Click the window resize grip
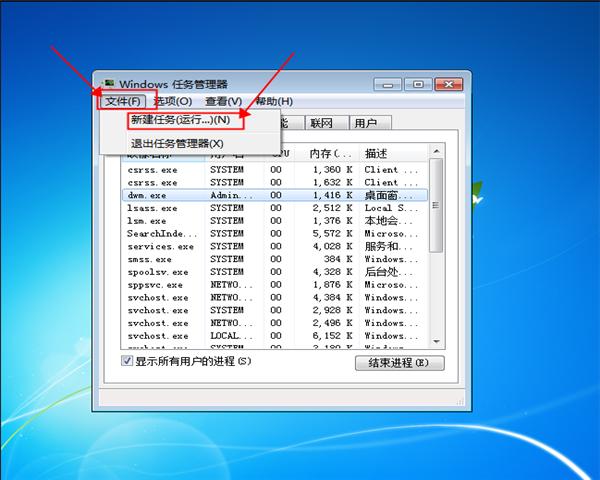Screen dimensions: 600x480 point(460,402)
